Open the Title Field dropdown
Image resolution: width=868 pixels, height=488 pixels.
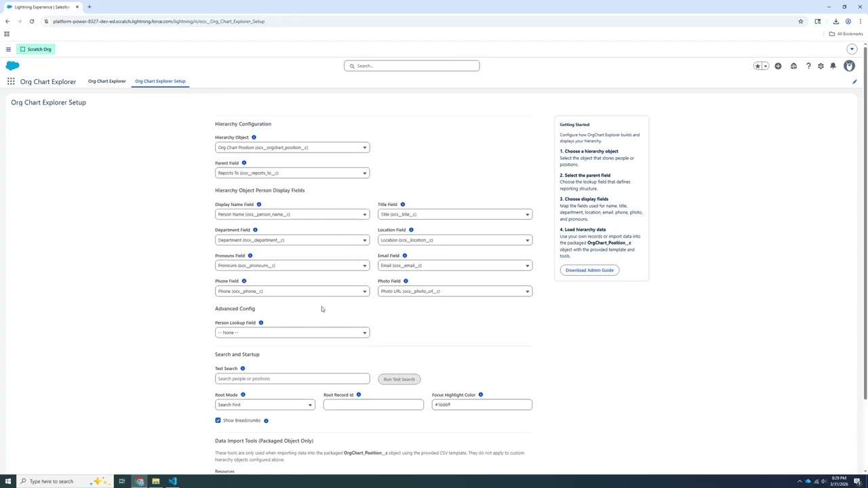[455, 214]
